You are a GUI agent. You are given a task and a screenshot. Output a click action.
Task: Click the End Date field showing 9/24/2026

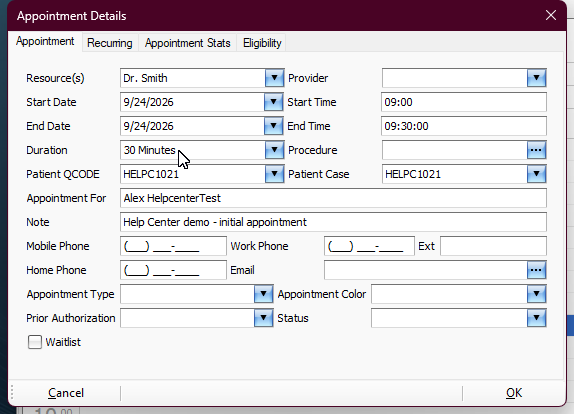[192, 126]
